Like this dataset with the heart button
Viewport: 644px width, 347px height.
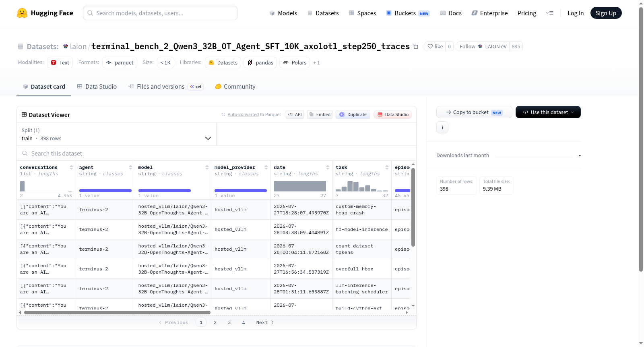click(x=435, y=46)
